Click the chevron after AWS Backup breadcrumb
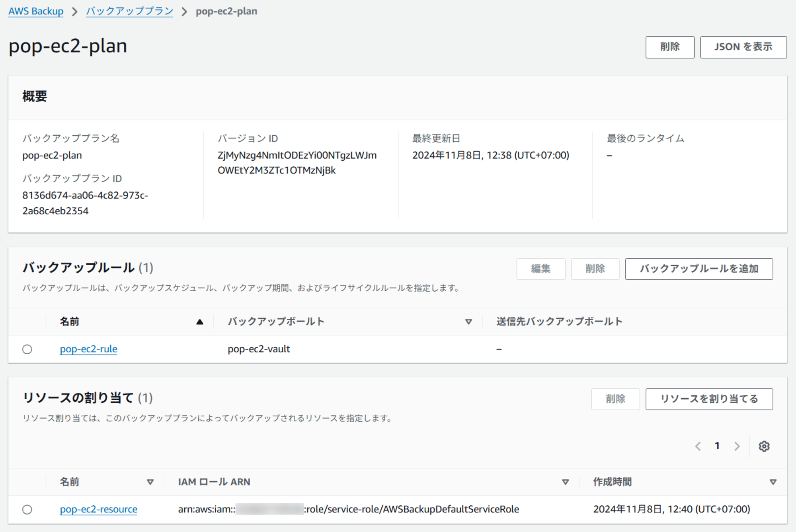This screenshot has height=532, width=796. 75,12
